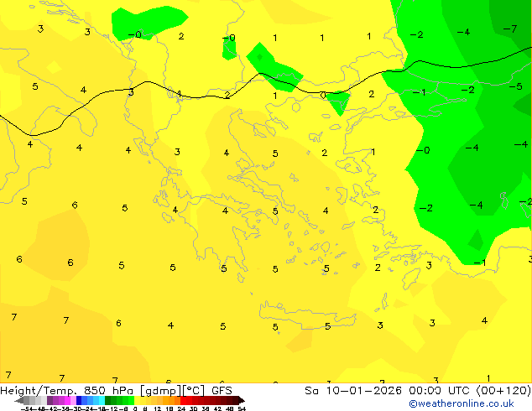The image size is (532, 411).
Task: Pick the bright red legend swatch at 24
Action: pyautogui.click(x=183, y=400)
